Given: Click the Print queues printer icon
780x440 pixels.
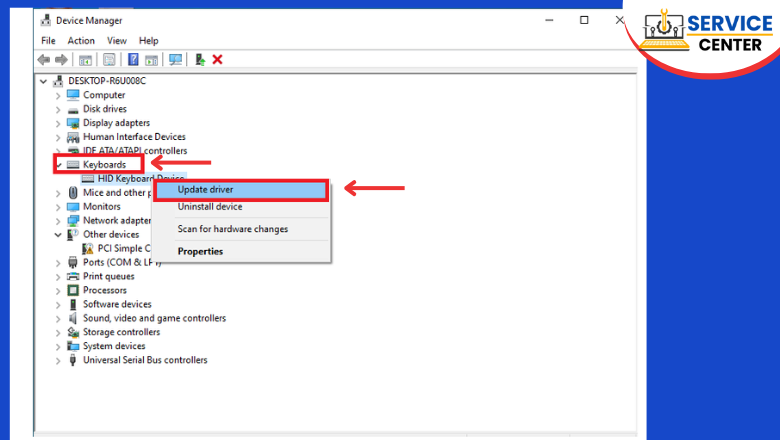Looking at the screenshot, I should click(73, 276).
